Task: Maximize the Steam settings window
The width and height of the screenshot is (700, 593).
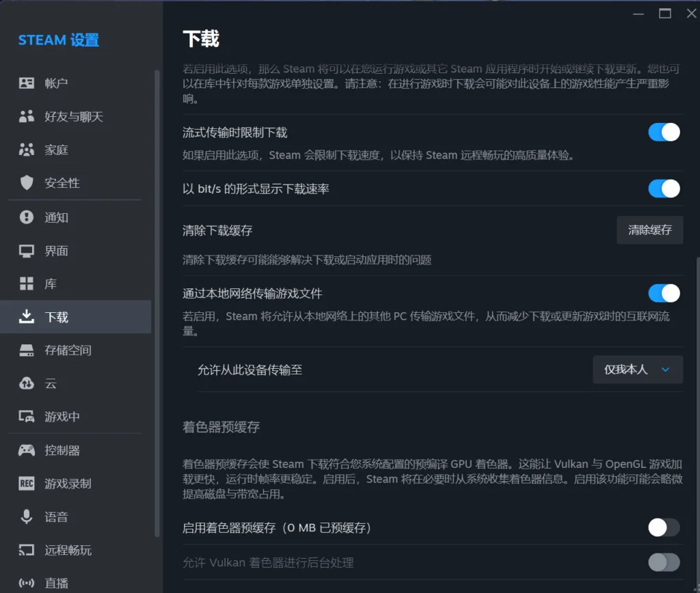Action: 665,14
